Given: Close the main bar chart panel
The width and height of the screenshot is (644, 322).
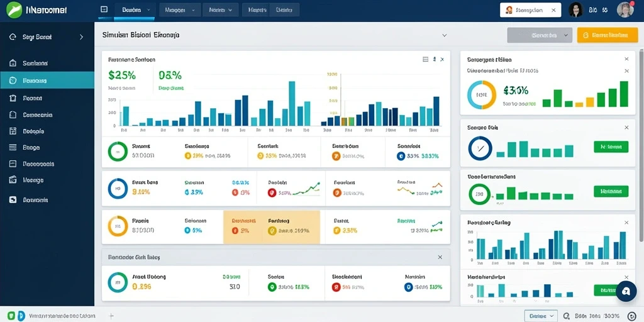Looking at the screenshot, I should click(x=442, y=60).
